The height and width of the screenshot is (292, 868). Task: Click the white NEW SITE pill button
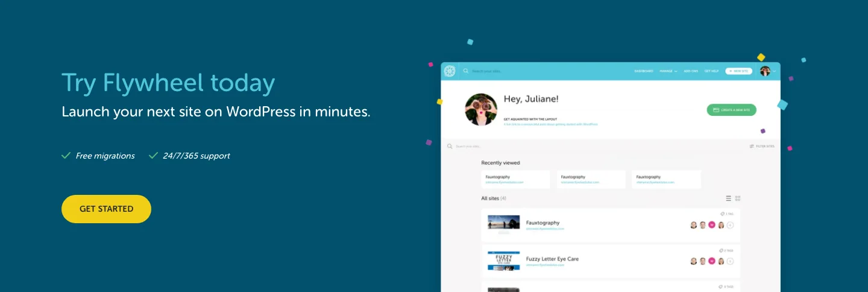[x=738, y=71]
